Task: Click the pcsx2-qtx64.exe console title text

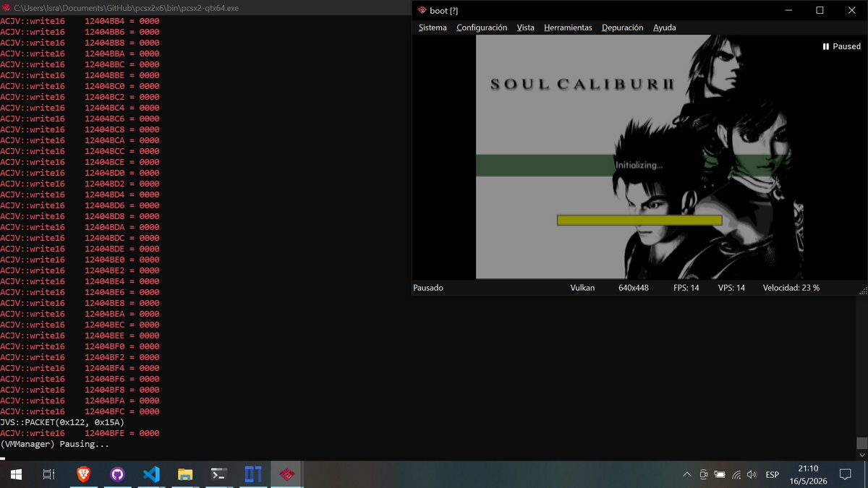Action: pos(127,8)
